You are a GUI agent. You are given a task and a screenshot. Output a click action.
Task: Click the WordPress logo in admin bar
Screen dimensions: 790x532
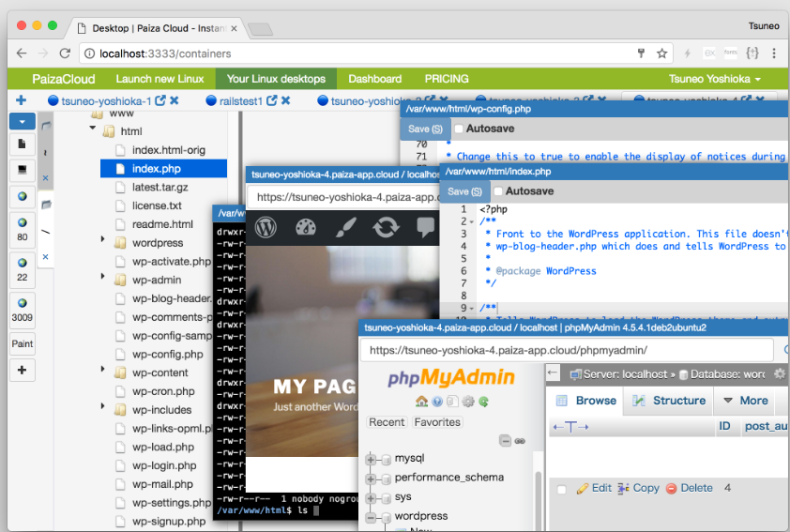point(266,228)
